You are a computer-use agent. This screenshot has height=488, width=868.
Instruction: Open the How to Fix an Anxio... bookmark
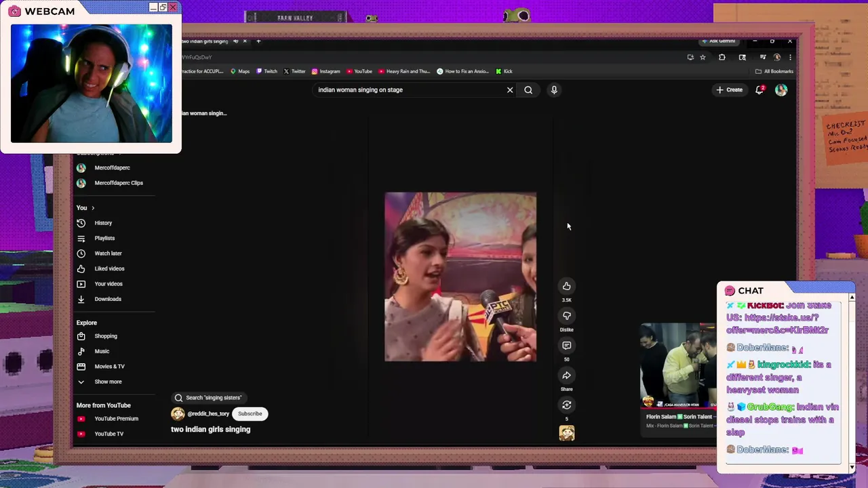tap(462, 71)
